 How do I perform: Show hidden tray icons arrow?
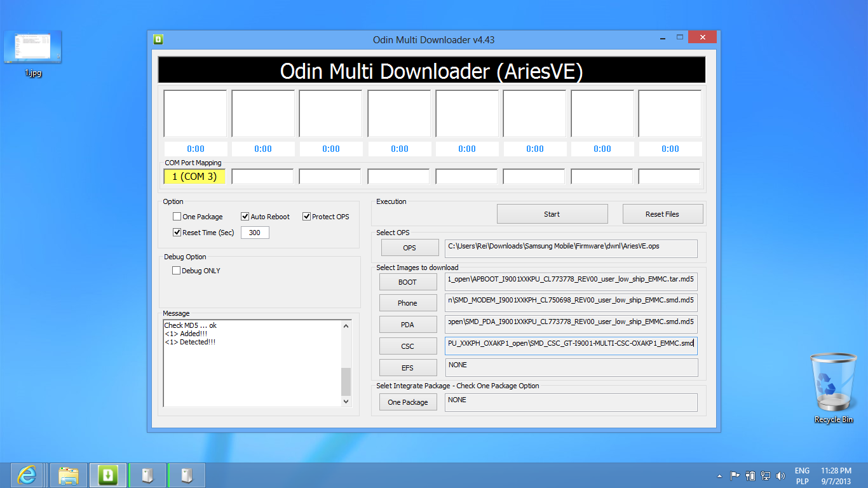pos(719,475)
